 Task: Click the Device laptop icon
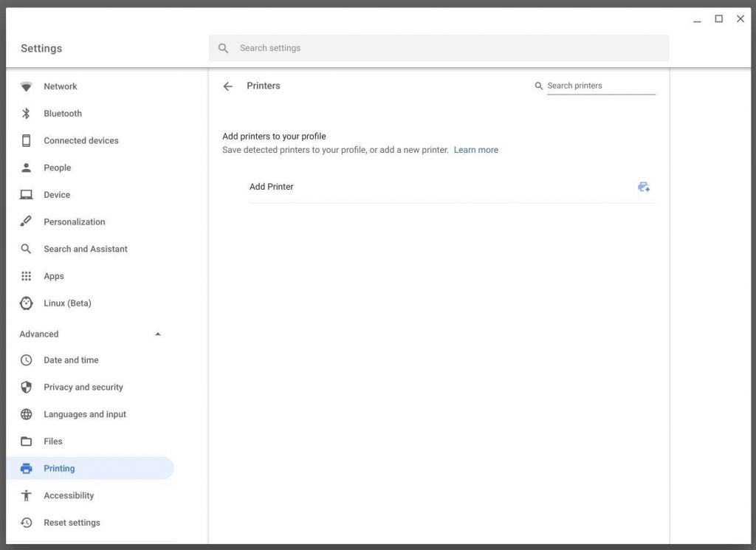coord(27,194)
